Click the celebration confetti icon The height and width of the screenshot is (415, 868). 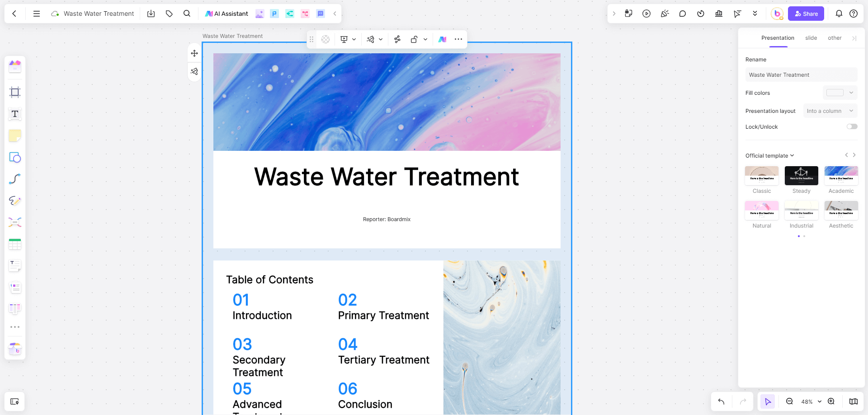point(665,14)
